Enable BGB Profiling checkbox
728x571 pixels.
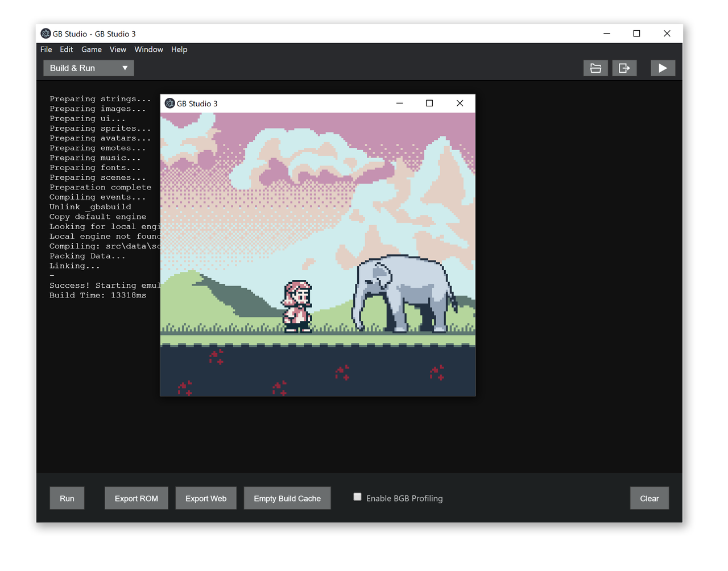(357, 497)
